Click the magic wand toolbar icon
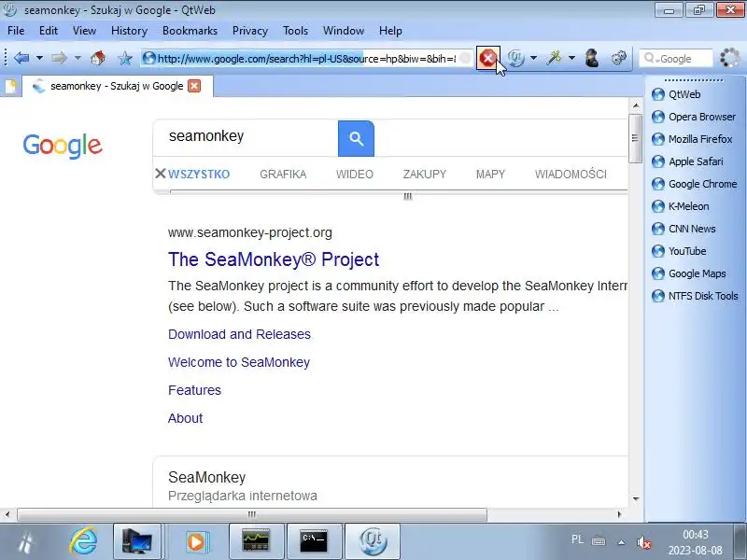The height and width of the screenshot is (560, 747). (x=554, y=58)
